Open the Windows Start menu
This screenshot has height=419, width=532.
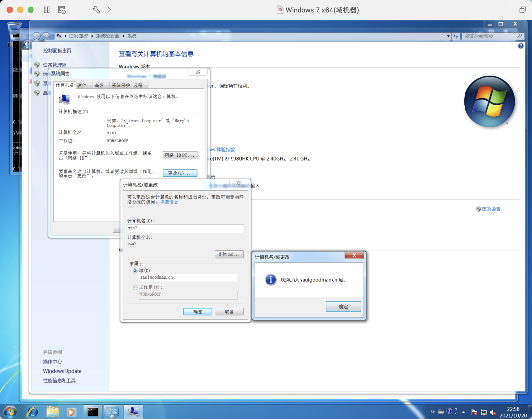(x=10, y=412)
